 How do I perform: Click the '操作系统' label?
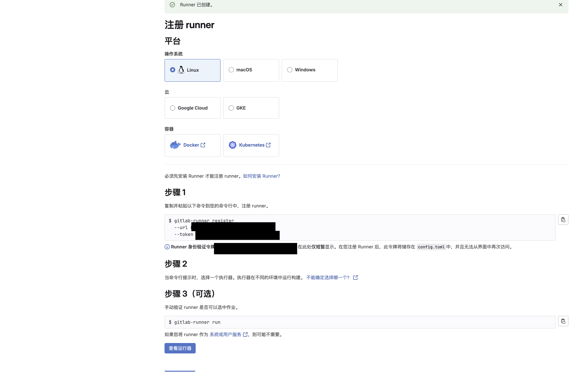coord(174,54)
